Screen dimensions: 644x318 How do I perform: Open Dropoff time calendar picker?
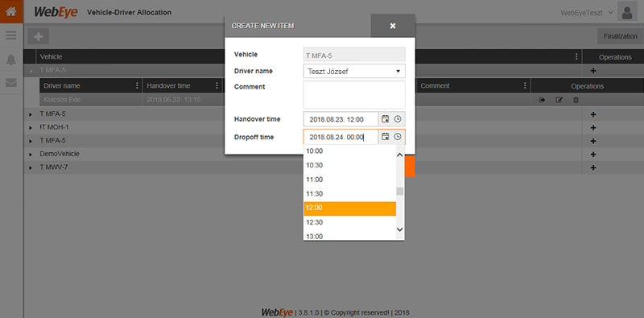point(386,137)
